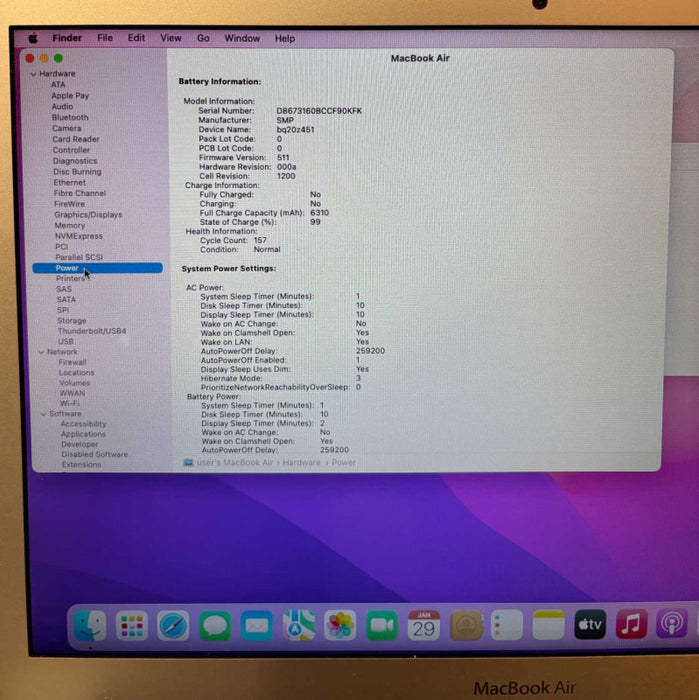Select Wi-Fi under Network
Viewport: 699px width, 700px height.
pos(69,404)
